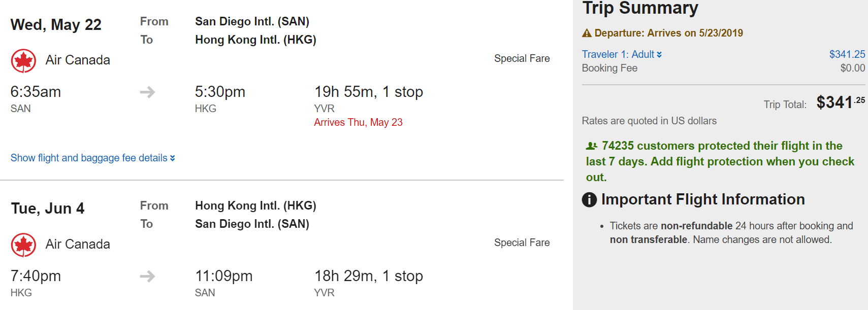The width and height of the screenshot is (868, 310).
Task: Click the Trip Summary heading
Action: point(640,8)
